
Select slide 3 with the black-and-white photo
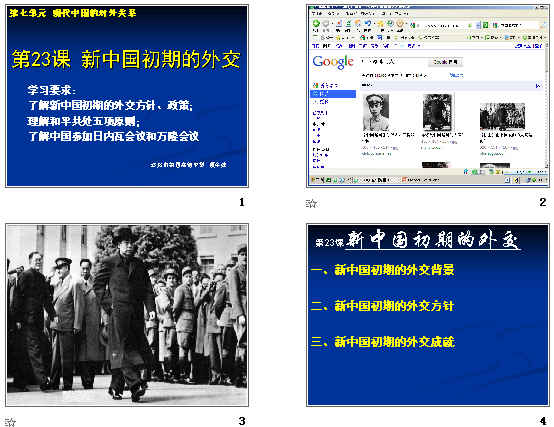pyautogui.click(x=127, y=315)
